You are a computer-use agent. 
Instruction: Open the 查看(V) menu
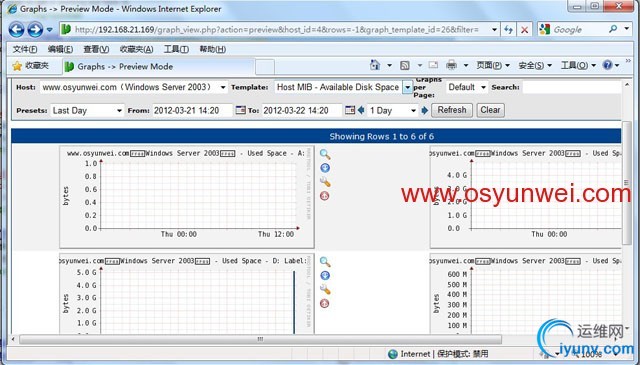96,49
